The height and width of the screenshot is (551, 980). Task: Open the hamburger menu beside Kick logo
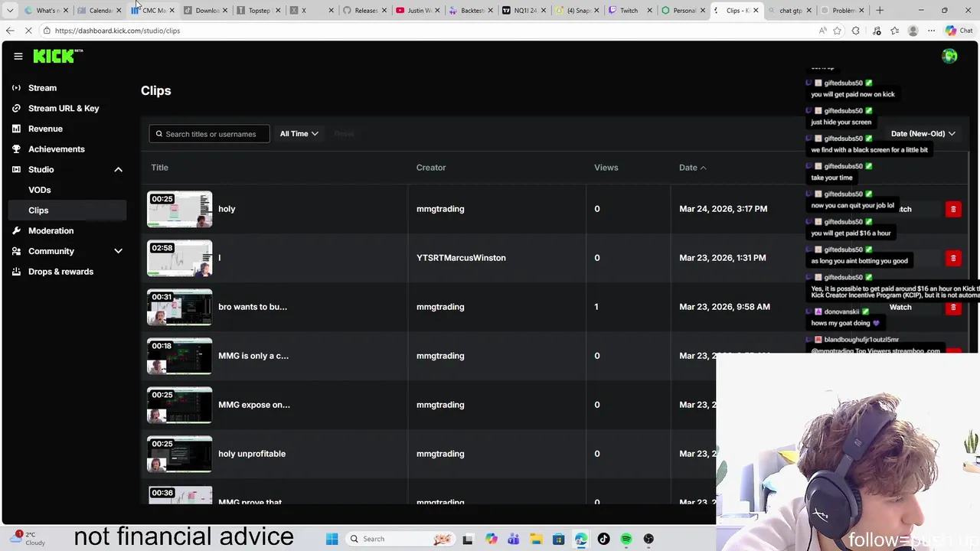18,56
